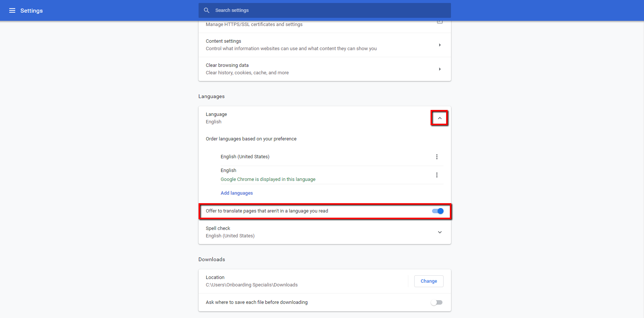Screen dimensions: 644x318
Task: Click the Change download location button
Action: (429, 281)
